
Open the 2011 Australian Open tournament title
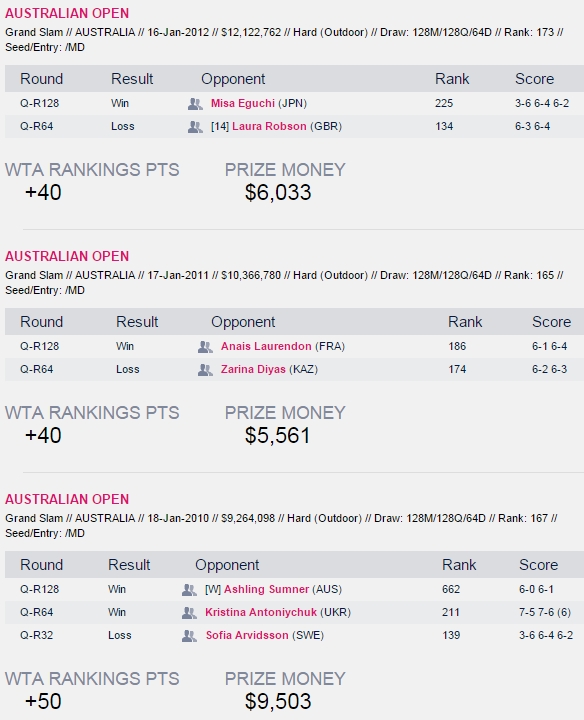click(67, 256)
